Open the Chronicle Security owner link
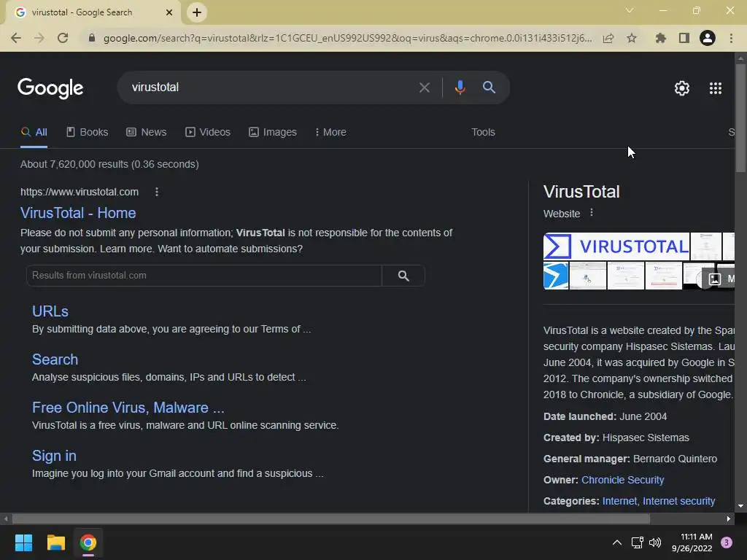 point(623,480)
